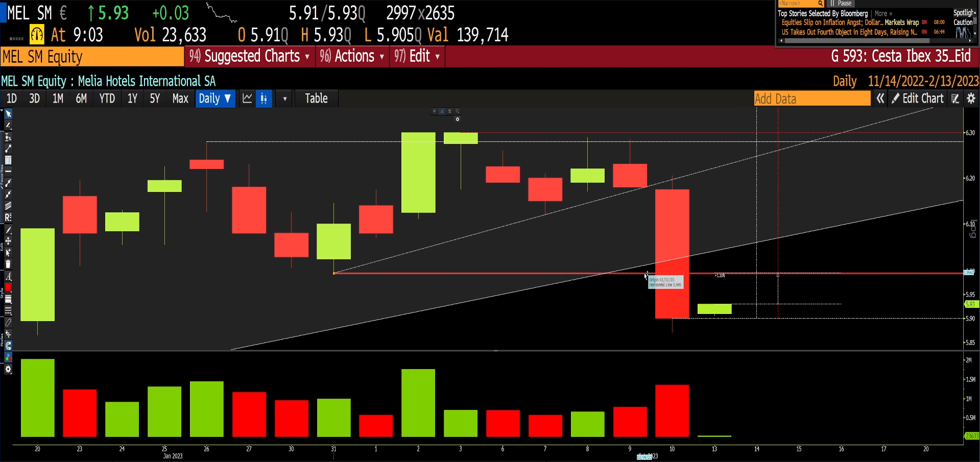Select the Feb 10 large red candlestick
The image size is (980, 462).
tap(672, 254)
